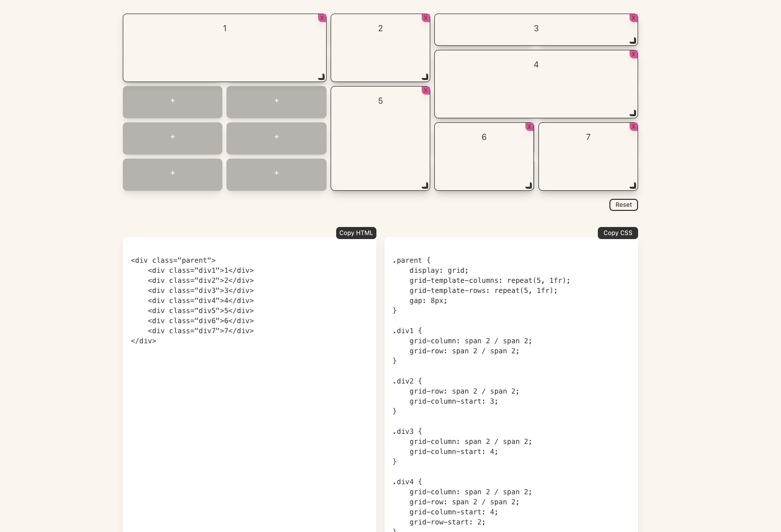Viewport: 781px width, 532px height.
Task: Remove div 6 using the X icon
Action: pos(529,127)
